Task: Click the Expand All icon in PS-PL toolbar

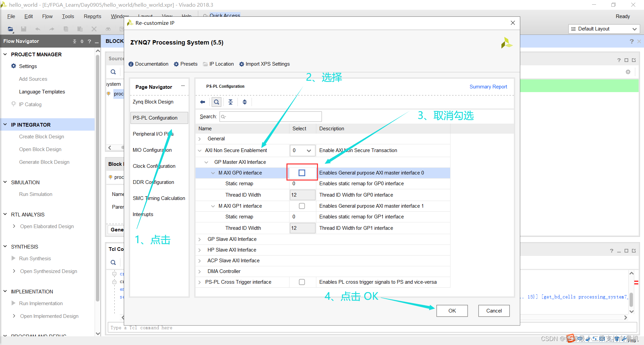Action: click(245, 102)
